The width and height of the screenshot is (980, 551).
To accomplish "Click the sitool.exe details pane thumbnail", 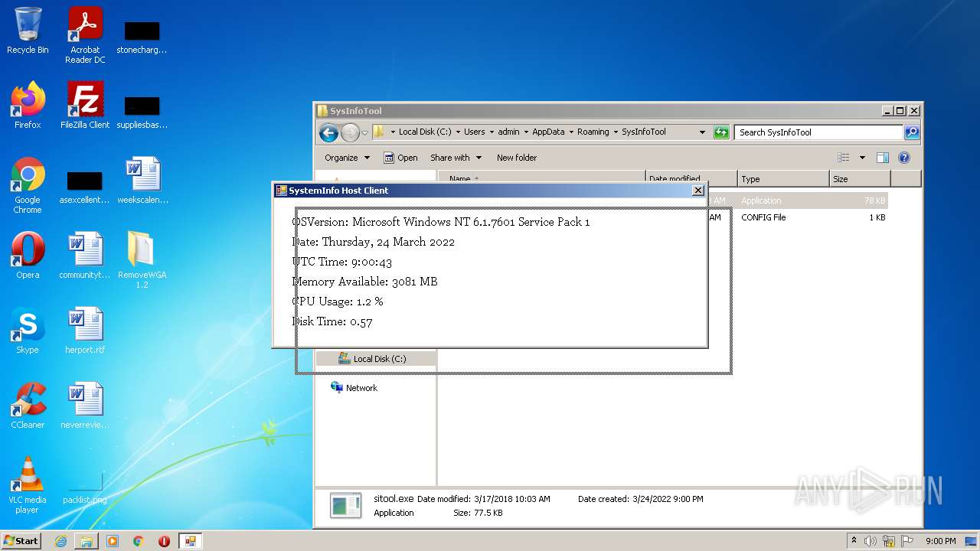I will [345, 505].
